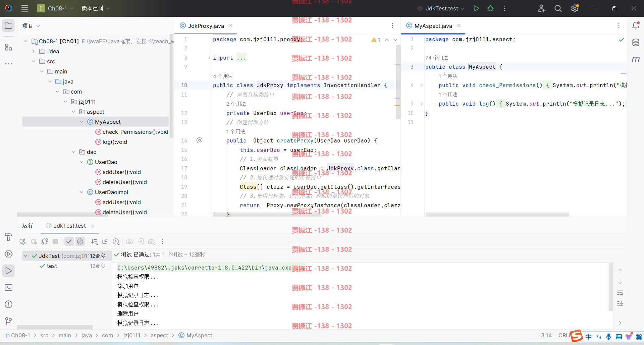The height and width of the screenshot is (345, 644).
Task: Click the 3:14 caret position indicator
Action: tap(546, 335)
